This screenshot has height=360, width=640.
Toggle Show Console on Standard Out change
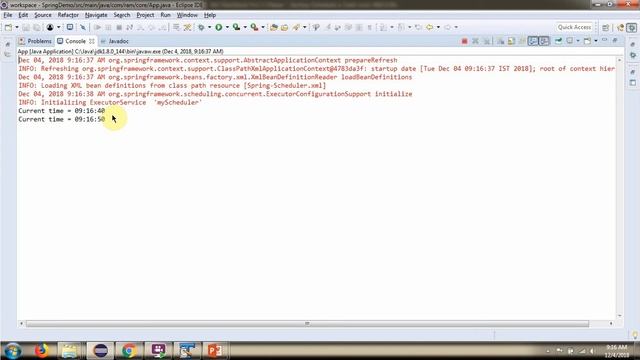click(x=533, y=41)
